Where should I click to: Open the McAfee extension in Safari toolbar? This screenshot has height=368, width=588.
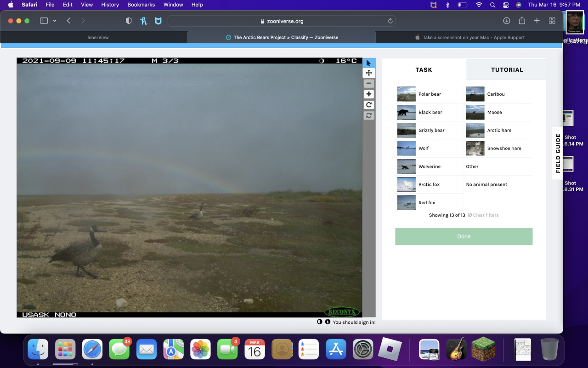click(158, 21)
